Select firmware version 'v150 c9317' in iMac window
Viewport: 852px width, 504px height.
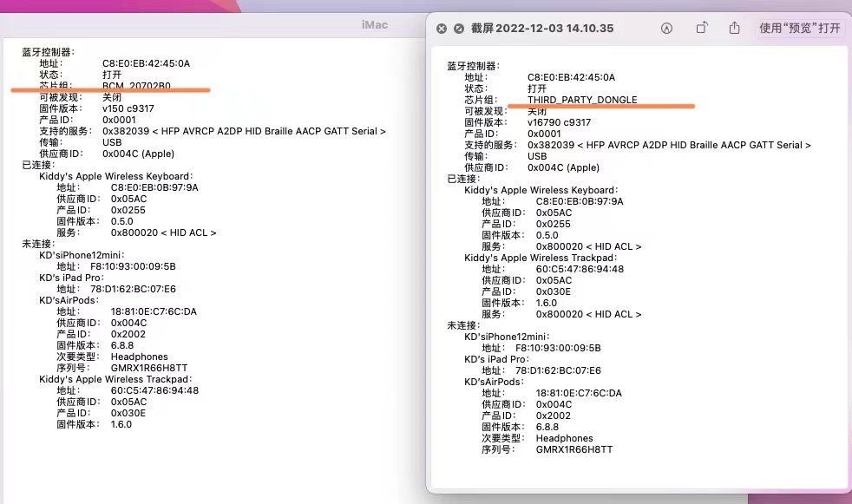click(x=128, y=108)
